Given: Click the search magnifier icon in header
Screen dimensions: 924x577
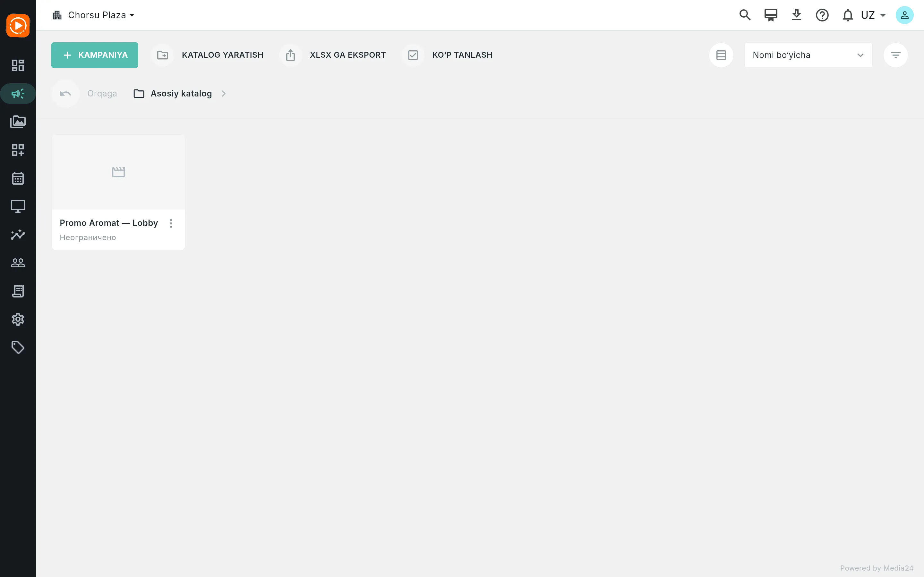Looking at the screenshot, I should pyautogui.click(x=745, y=15).
